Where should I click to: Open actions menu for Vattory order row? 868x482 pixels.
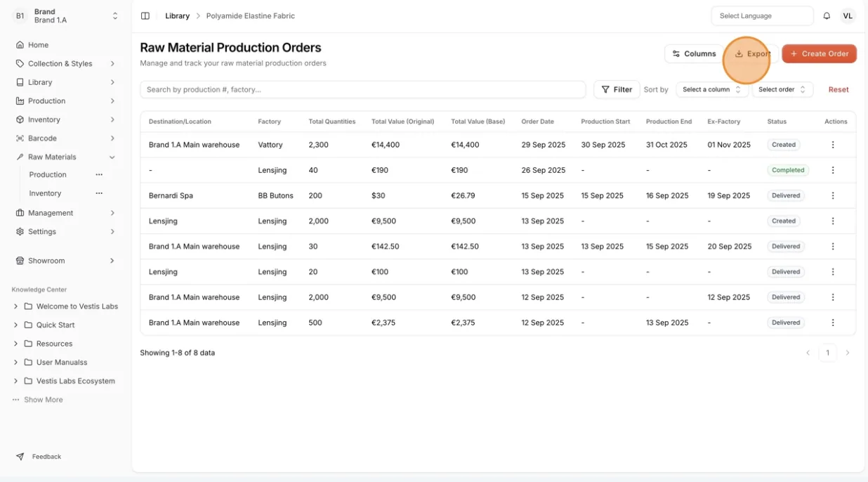coord(833,145)
